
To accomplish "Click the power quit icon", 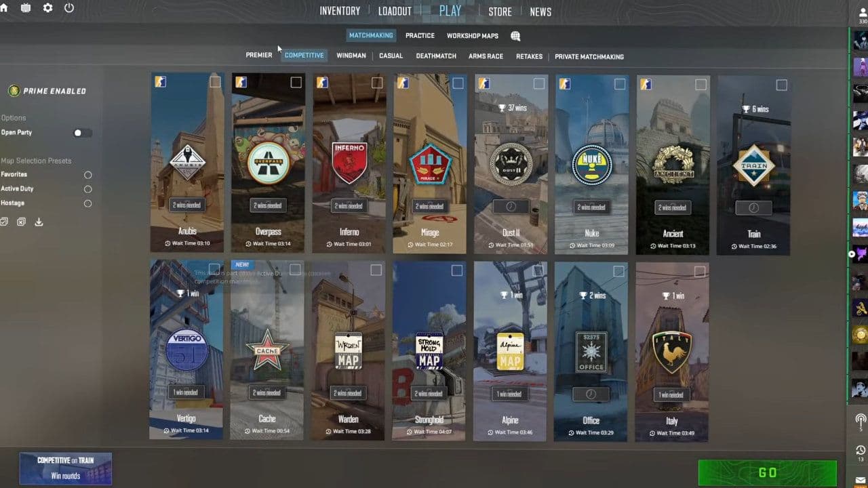I will (69, 8).
